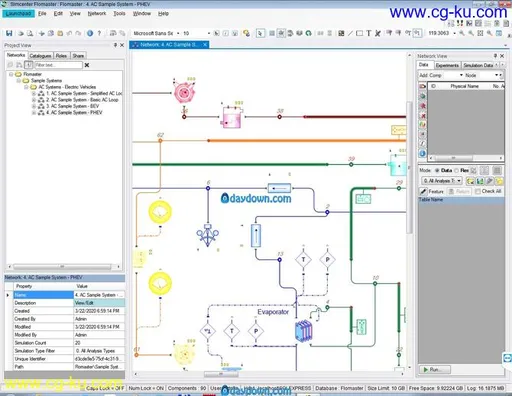
Task: Click the blue information icon in toolbar
Action: [x=90, y=33]
